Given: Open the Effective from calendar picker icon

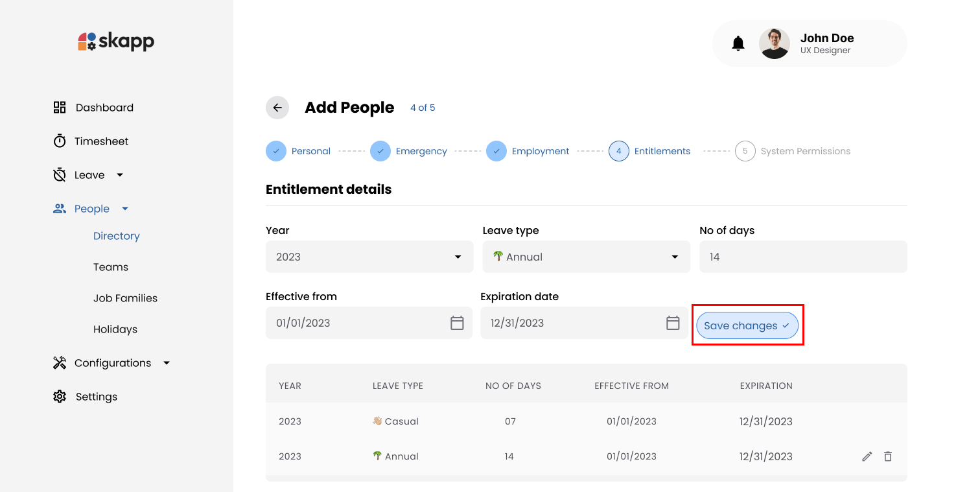Looking at the screenshot, I should click(x=457, y=322).
